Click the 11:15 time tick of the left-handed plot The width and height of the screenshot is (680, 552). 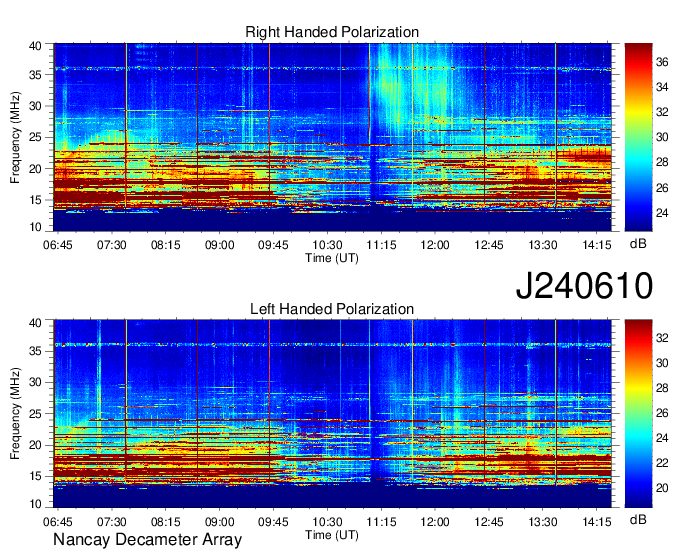pos(381,522)
